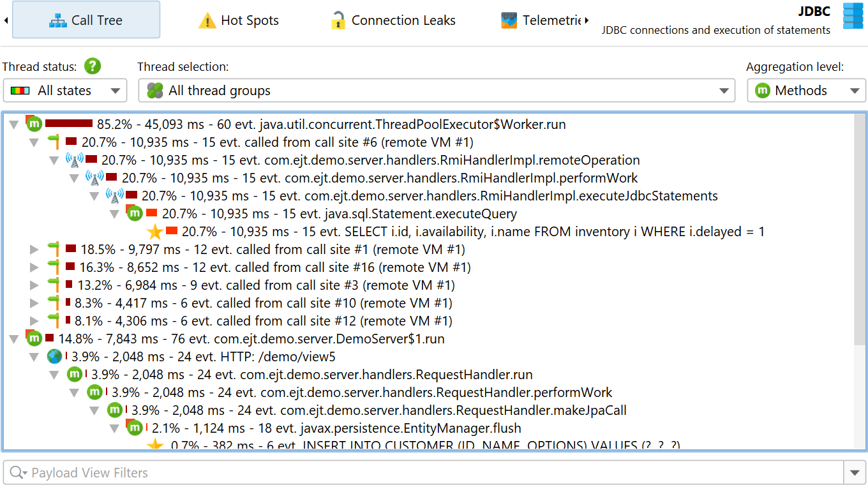
Task: Open thread status help question icon
Action: pyautogui.click(x=93, y=66)
